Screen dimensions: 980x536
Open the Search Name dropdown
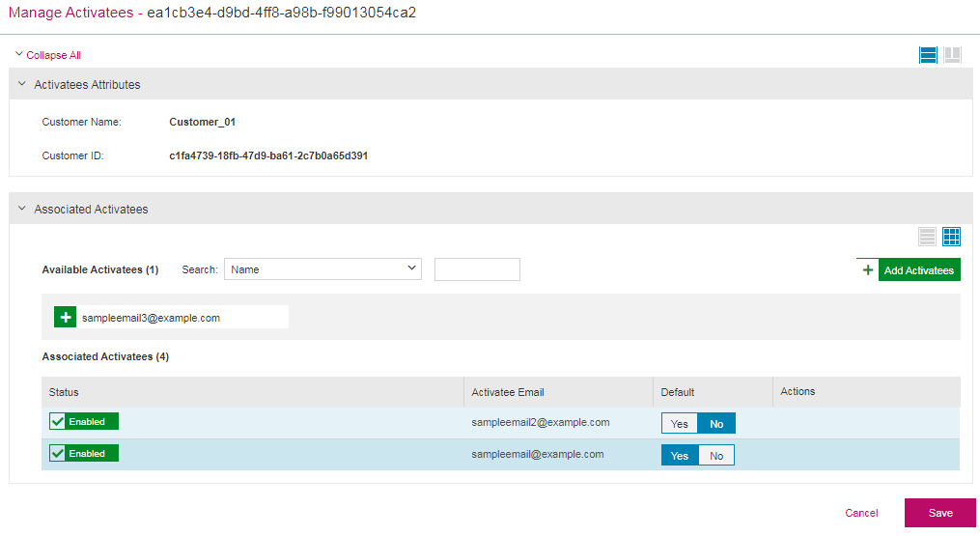coord(322,269)
